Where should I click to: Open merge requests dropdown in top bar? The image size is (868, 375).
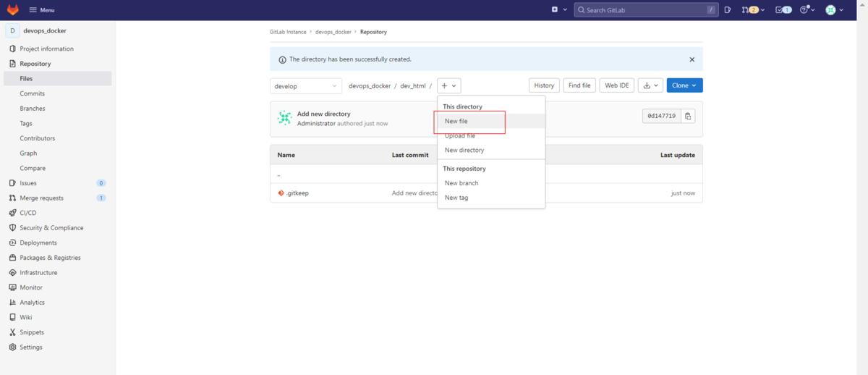(753, 9)
